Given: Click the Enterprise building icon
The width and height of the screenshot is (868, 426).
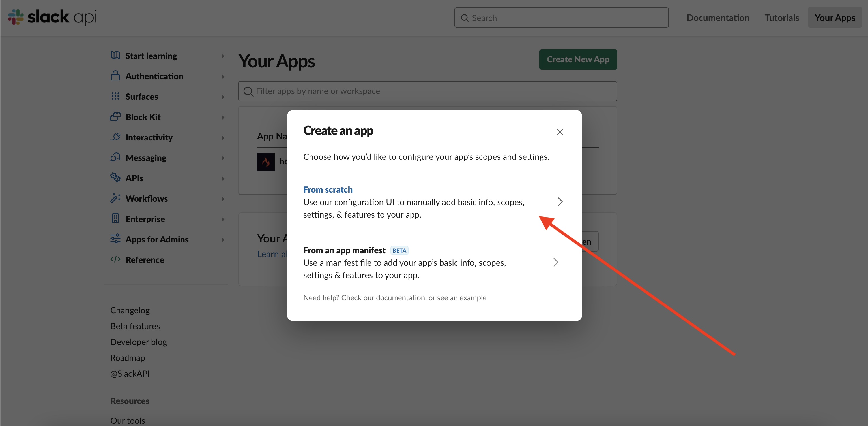Looking at the screenshot, I should [115, 219].
